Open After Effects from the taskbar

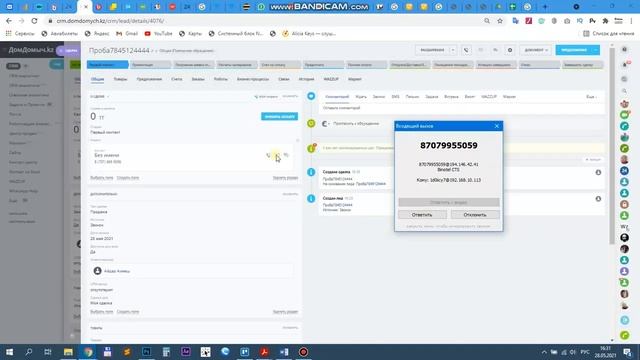[186, 352]
